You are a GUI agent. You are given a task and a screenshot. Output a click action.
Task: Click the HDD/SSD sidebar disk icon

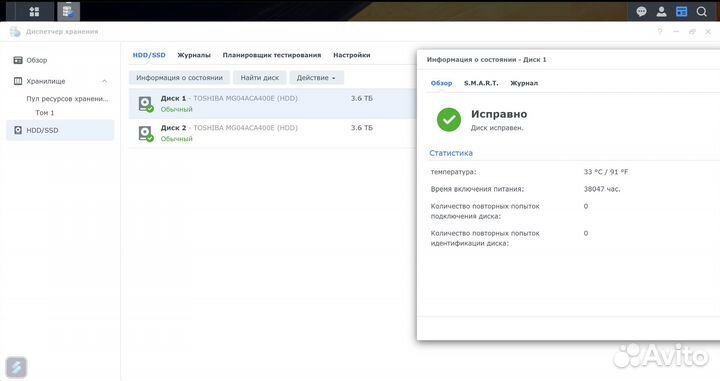[18, 130]
